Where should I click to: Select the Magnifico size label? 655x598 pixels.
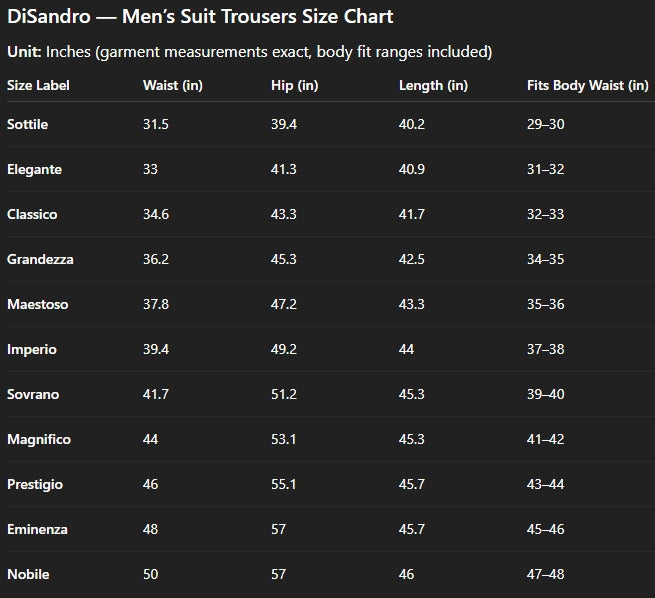pyautogui.click(x=39, y=439)
